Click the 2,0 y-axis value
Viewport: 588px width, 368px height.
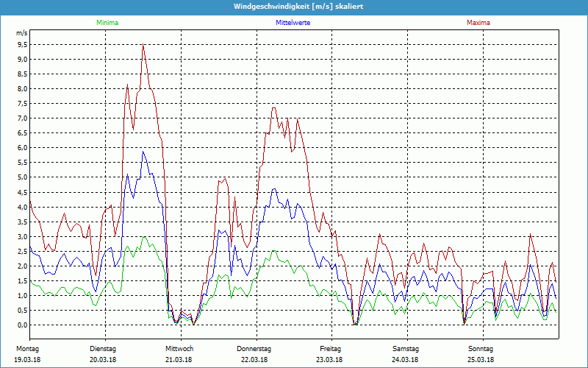tap(22, 266)
